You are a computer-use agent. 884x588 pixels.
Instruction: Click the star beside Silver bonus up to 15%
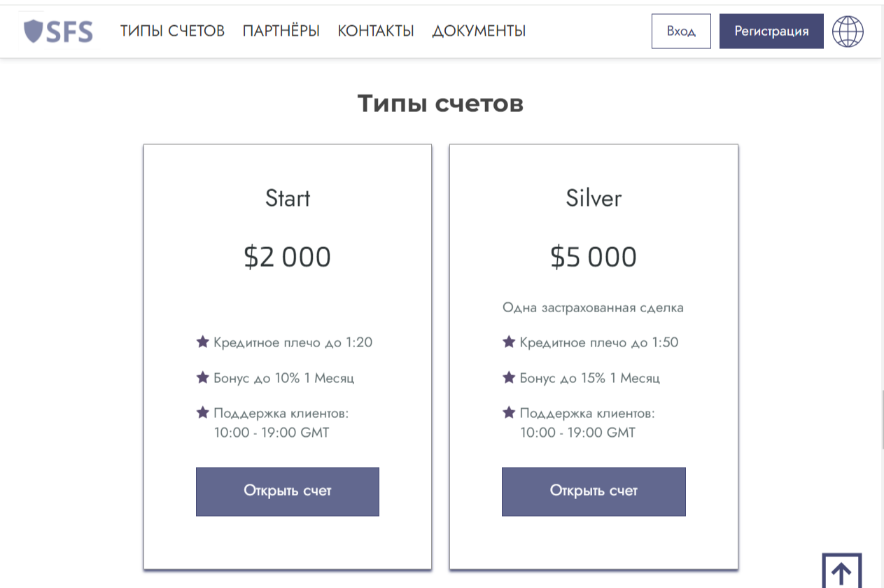(510, 377)
